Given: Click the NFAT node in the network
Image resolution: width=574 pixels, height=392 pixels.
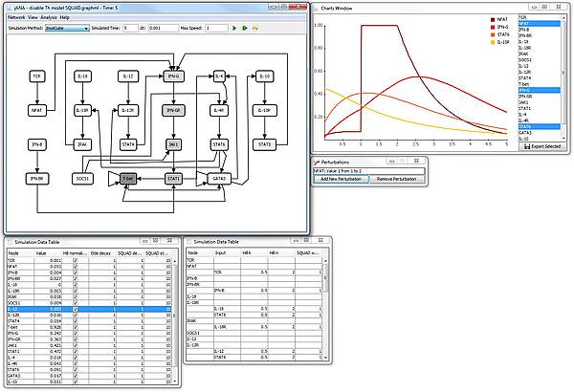Looking at the screenshot, I should 37,110.
